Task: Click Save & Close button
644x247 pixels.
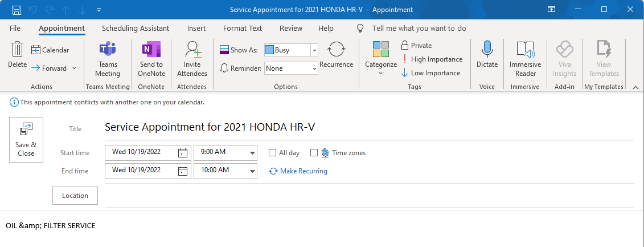Action: [26, 140]
